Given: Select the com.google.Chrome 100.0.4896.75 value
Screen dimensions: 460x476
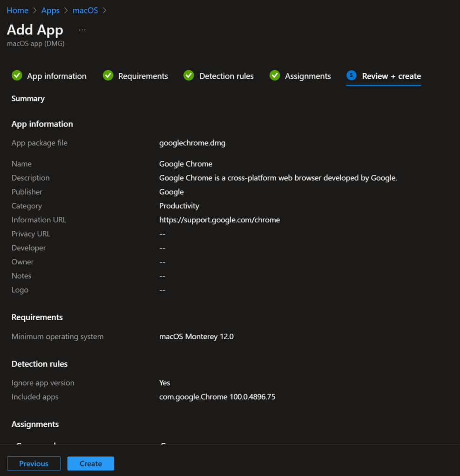Looking at the screenshot, I should click(217, 397).
